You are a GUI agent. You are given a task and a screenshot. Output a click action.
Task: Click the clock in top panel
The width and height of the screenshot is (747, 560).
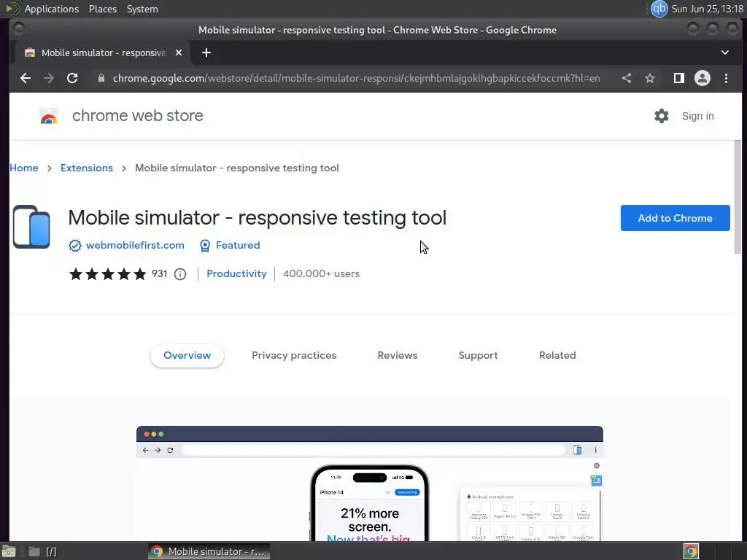tap(708, 9)
